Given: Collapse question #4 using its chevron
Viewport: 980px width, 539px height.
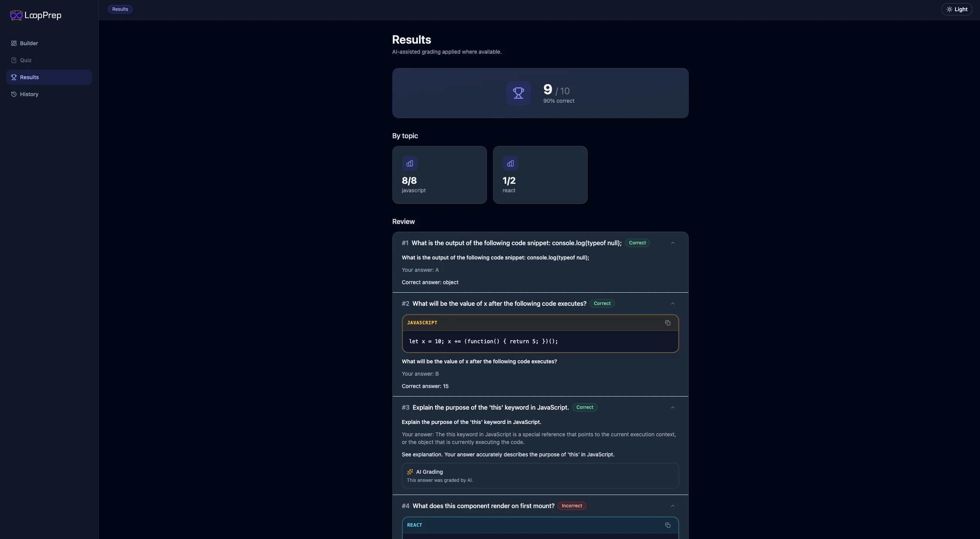Looking at the screenshot, I should [673, 506].
